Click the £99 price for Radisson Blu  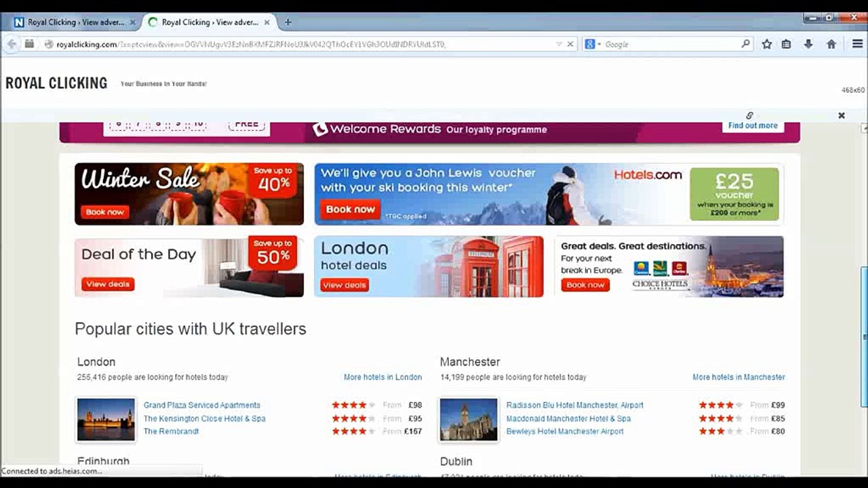[x=778, y=405]
